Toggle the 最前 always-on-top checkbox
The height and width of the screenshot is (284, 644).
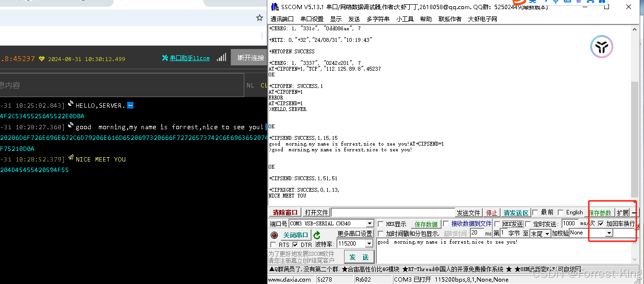click(535, 212)
